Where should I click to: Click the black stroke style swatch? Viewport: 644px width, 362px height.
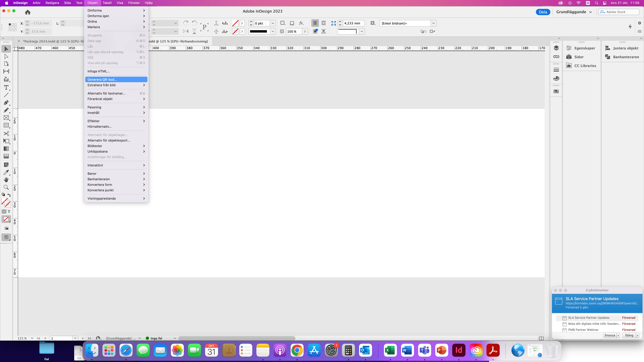[258, 31]
